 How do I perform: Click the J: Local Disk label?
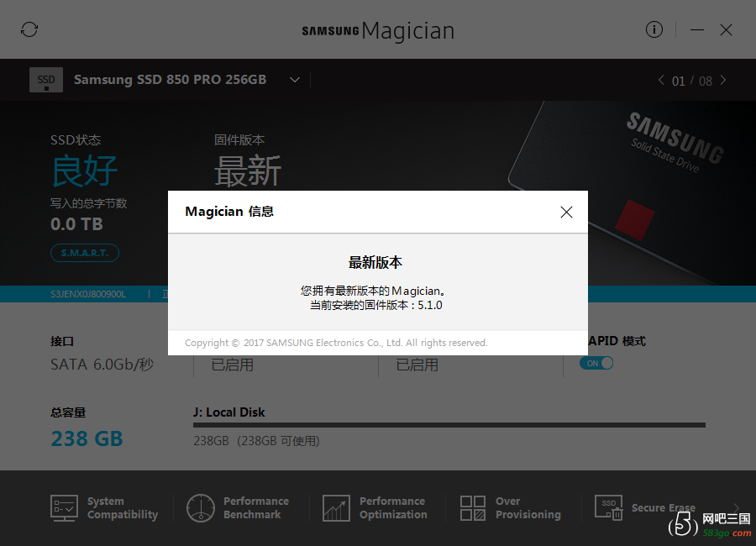tap(229, 412)
